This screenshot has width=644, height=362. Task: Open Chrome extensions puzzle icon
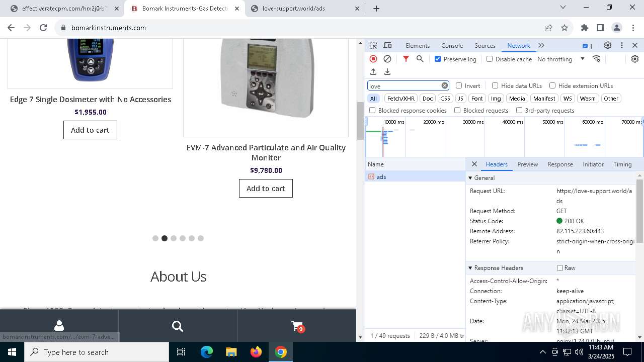584,28
